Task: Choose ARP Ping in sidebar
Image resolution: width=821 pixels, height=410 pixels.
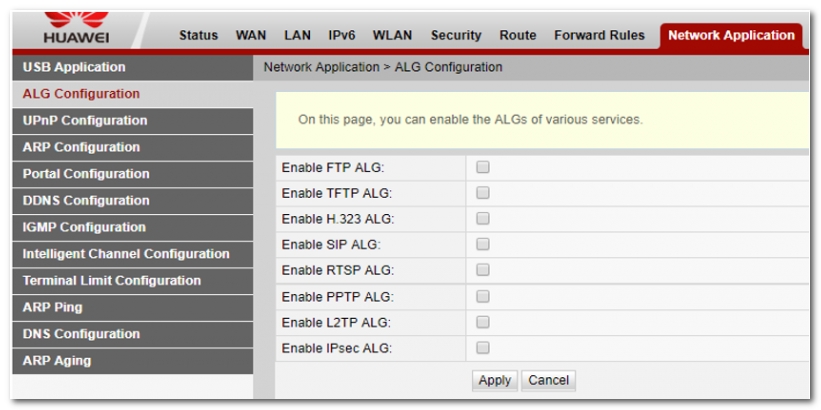Action: (53, 307)
